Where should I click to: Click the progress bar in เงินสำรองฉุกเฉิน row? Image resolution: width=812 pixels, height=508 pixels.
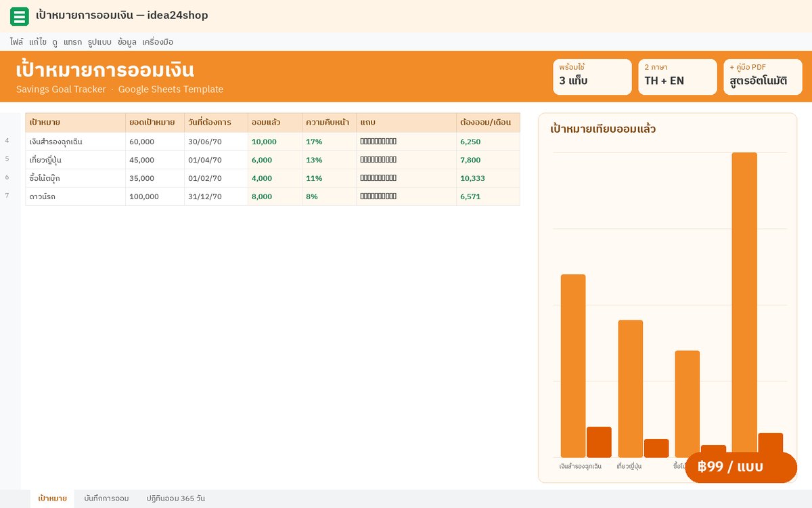click(378, 142)
